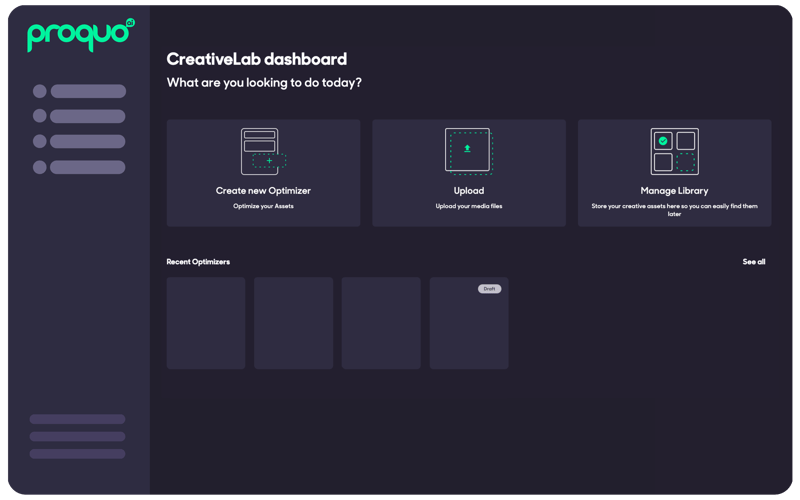Click the Create new Optimizer card icon

(x=263, y=152)
